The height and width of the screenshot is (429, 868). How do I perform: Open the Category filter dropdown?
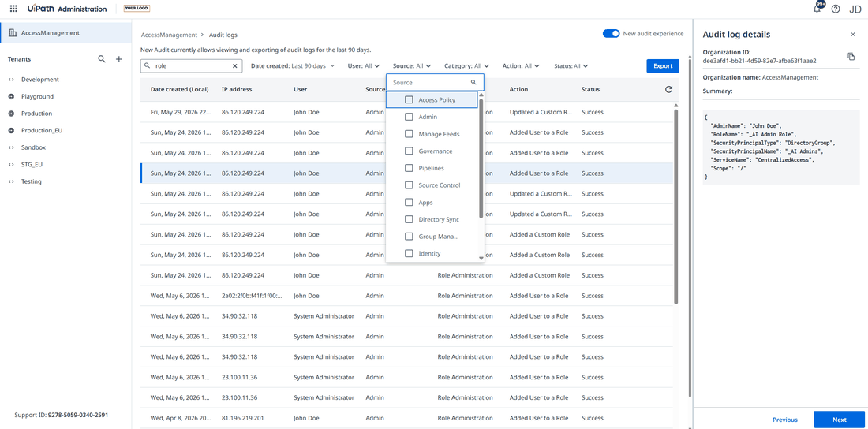coord(466,66)
